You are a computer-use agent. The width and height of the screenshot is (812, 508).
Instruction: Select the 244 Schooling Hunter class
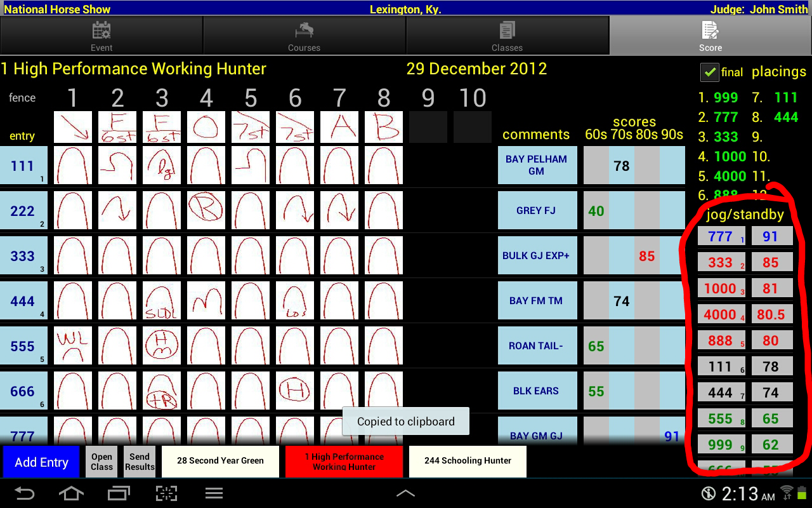click(x=468, y=461)
